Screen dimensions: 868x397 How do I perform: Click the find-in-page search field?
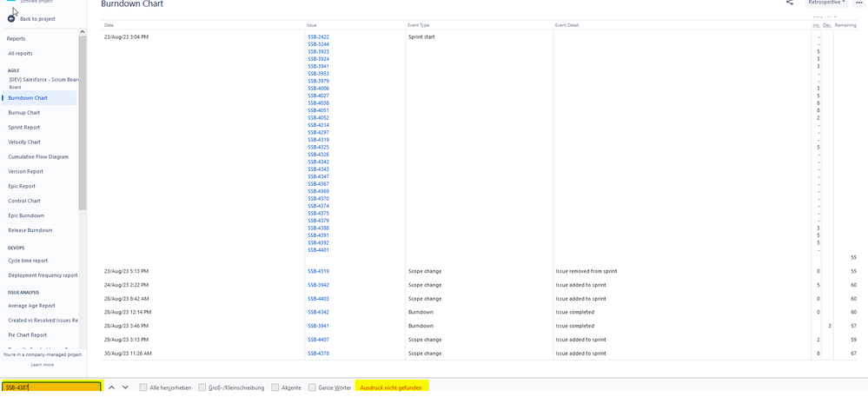[x=51, y=387]
